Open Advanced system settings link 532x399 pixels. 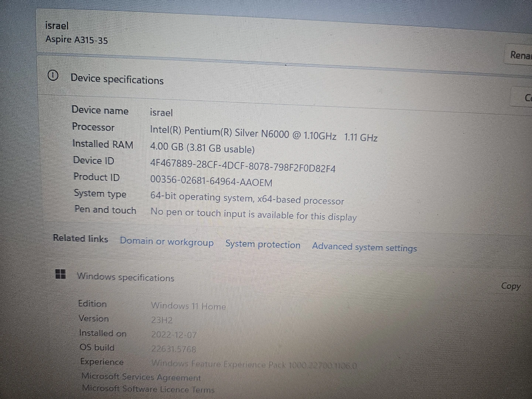click(x=364, y=247)
